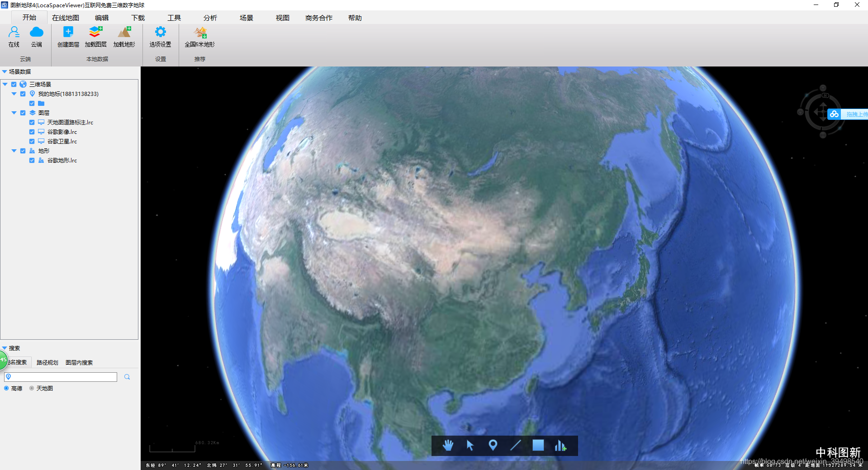
Task: Click the 全国5米地形 terrain icon
Action: (x=200, y=32)
